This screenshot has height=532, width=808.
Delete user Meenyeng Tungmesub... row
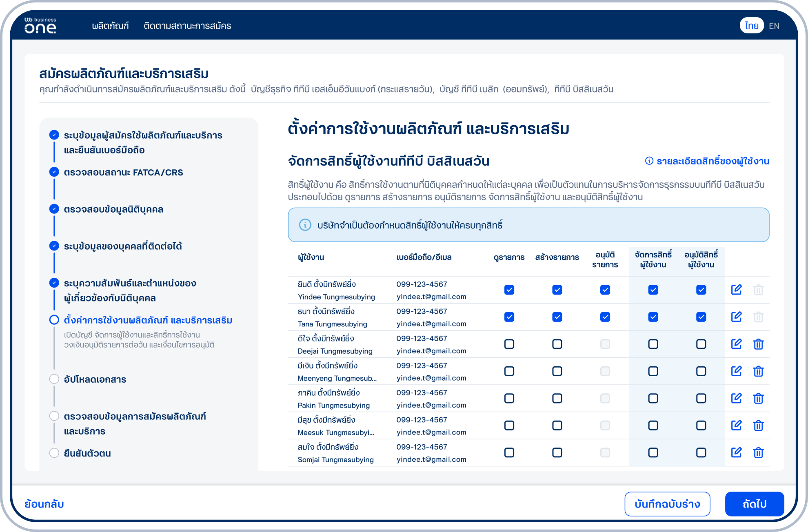tap(758, 371)
